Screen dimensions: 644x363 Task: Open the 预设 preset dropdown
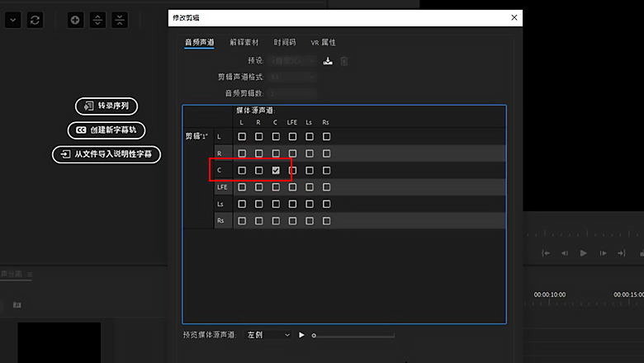(292, 61)
